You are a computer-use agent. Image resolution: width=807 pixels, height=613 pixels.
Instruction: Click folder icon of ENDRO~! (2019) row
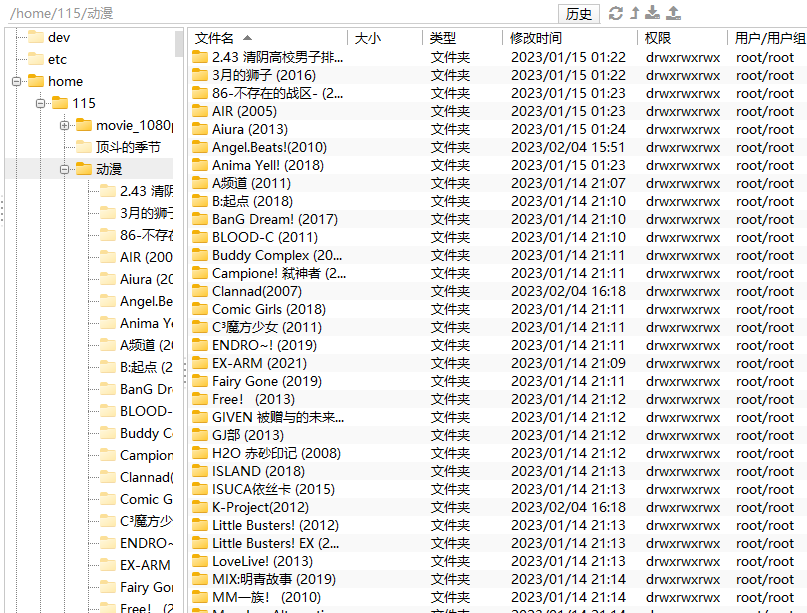[200, 346]
